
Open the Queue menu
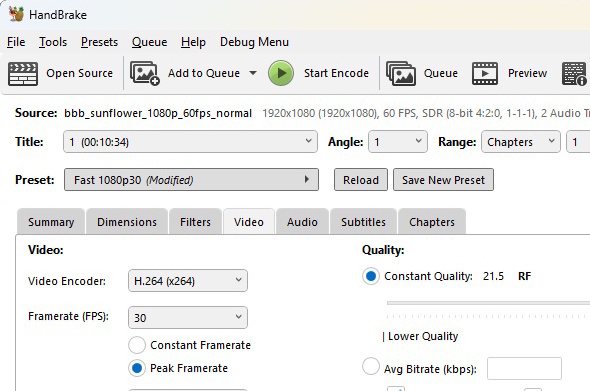[x=149, y=42]
